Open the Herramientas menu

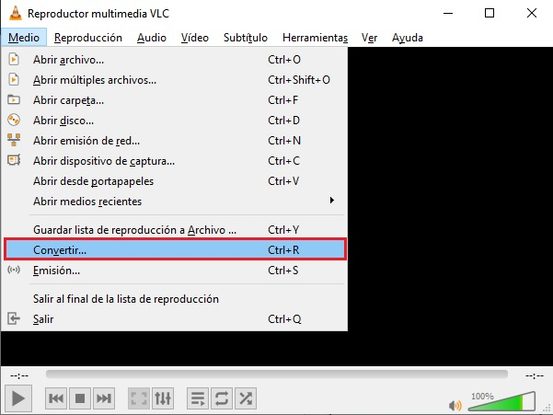click(x=315, y=37)
